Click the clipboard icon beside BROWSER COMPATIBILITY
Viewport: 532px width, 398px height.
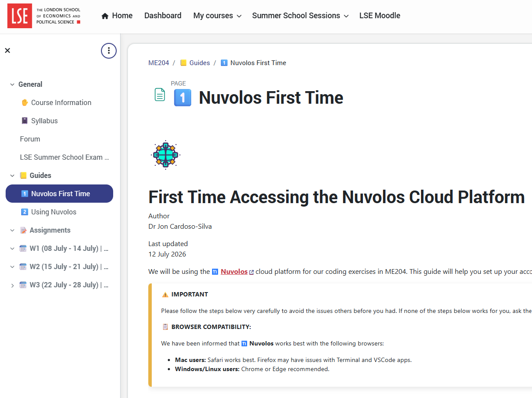(165, 327)
